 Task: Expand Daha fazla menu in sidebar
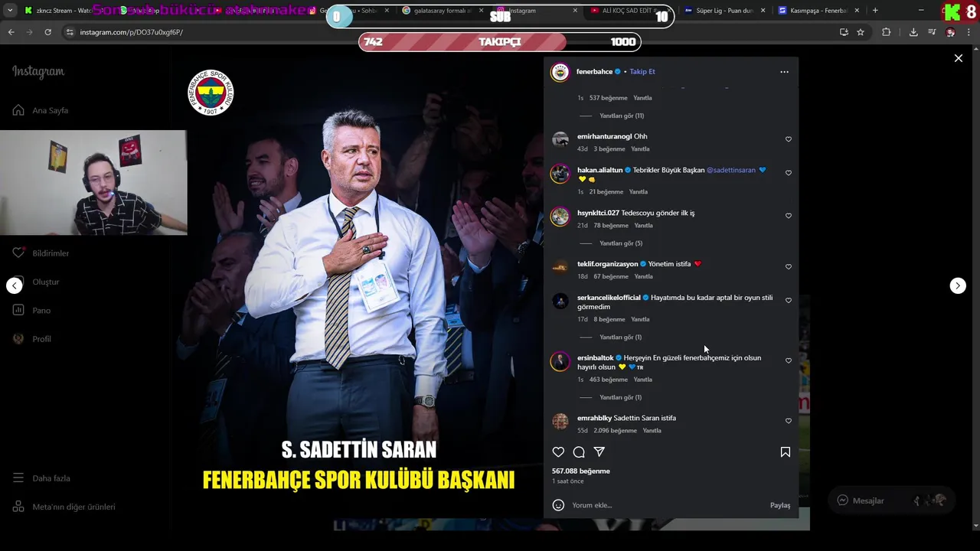(41, 478)
